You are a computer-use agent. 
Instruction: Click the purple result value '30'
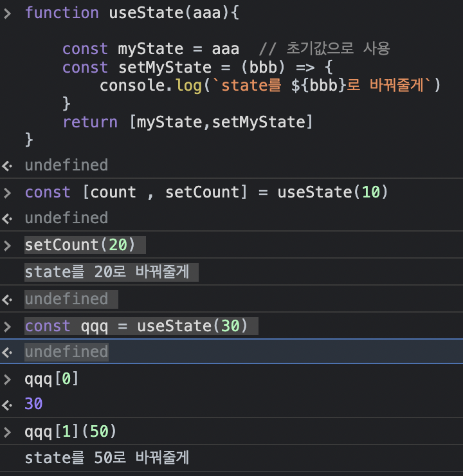coord(33,404)
